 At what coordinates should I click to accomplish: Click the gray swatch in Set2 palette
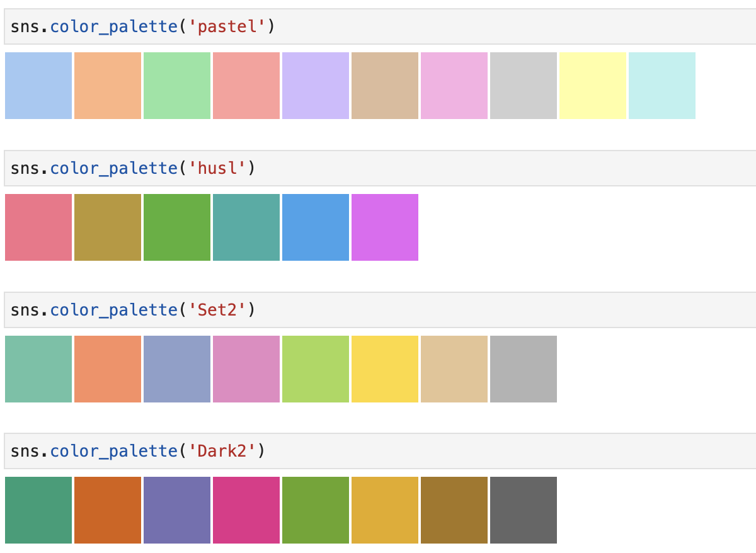[x=524, y=369]
